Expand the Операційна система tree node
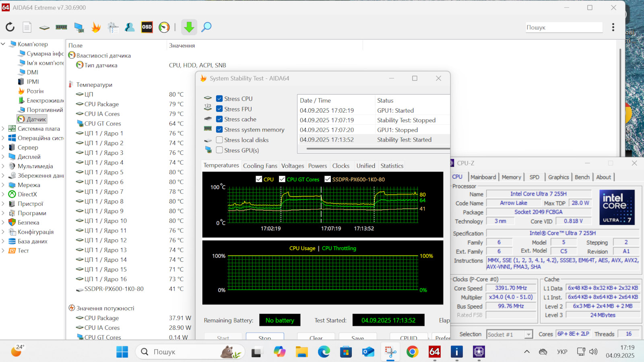This screenshot has height=362, width=644. (x=3, y=138)
